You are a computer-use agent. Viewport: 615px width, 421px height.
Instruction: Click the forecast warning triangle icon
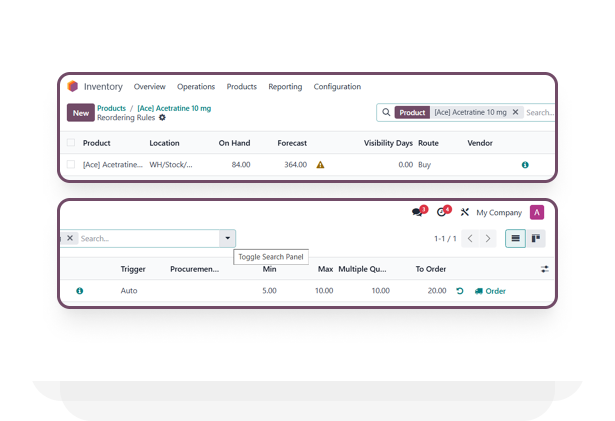320,165
